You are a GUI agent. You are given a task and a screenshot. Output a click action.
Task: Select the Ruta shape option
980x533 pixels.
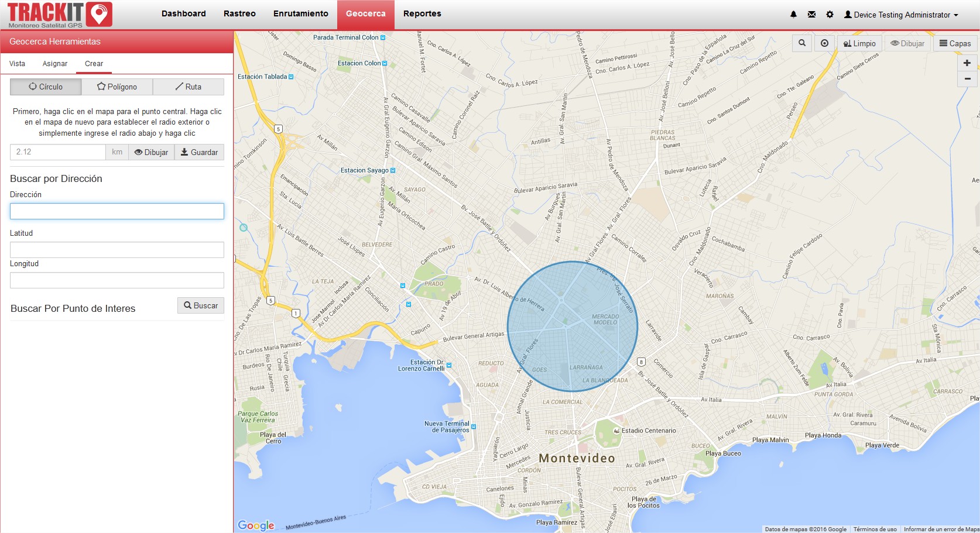click(x=188, y=87)
